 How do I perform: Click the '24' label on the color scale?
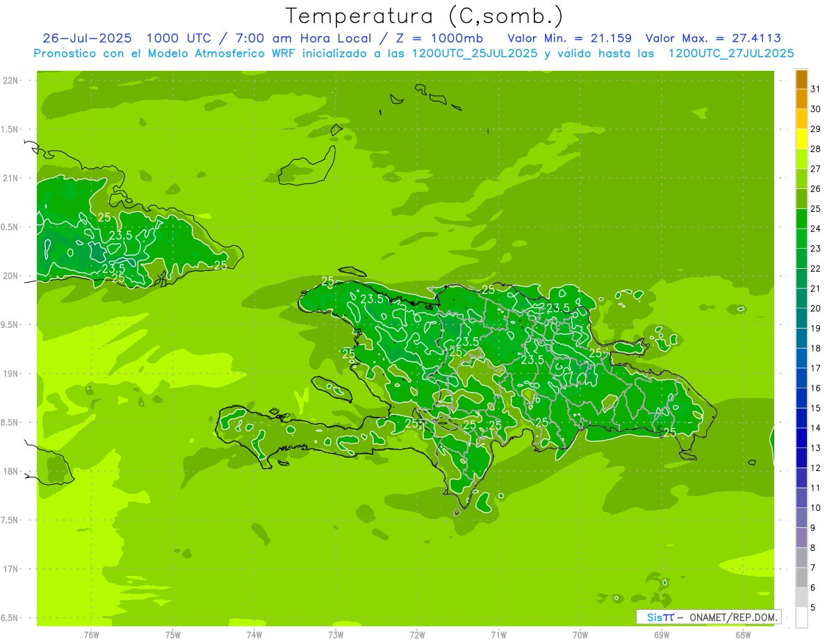pos(816,229)
